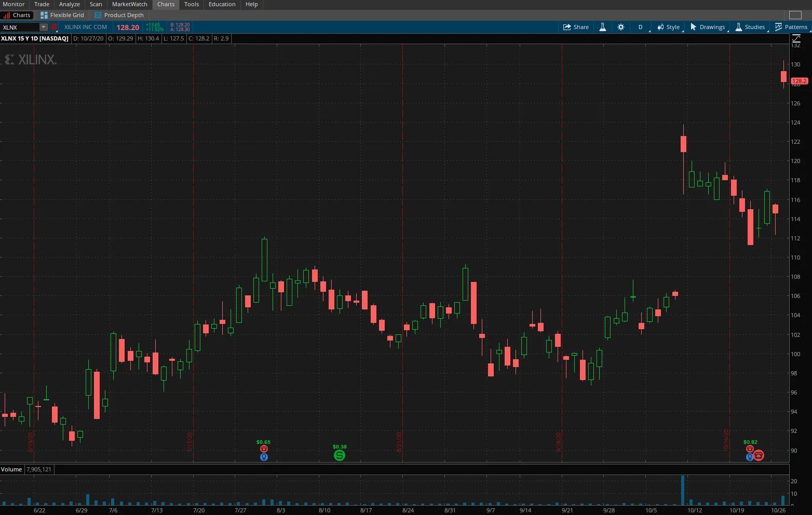Click the 10/27 gap-up red candle

pyautogui.click(x=784, y=76)
